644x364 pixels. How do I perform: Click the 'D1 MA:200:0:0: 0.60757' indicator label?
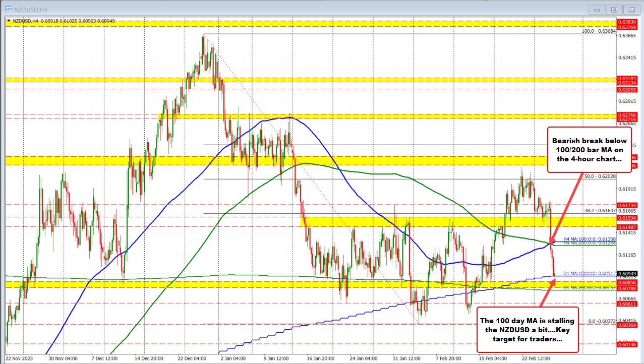pos(590,287)
